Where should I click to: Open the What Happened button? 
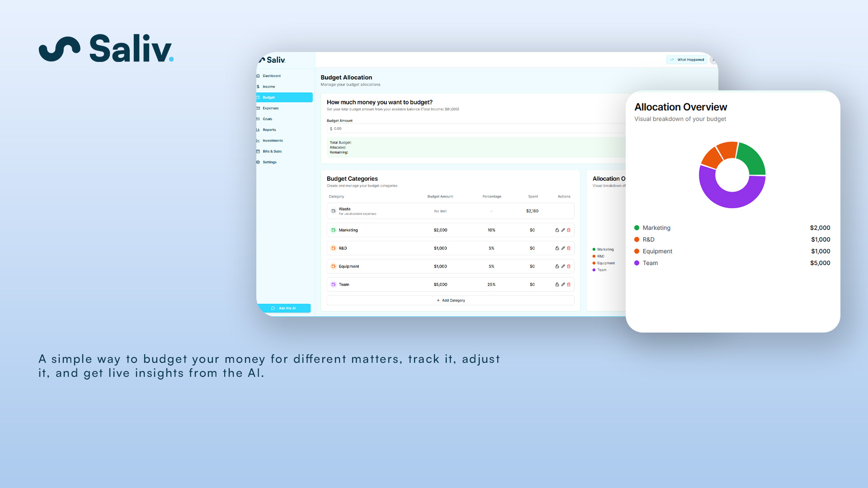click(687, 60)
